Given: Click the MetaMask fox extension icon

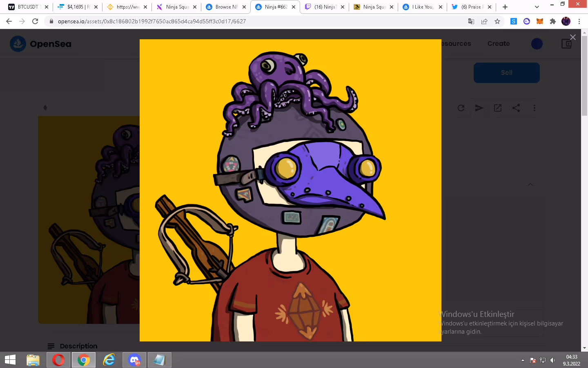Looking at the screenshot, I should (x=540, y=21).
